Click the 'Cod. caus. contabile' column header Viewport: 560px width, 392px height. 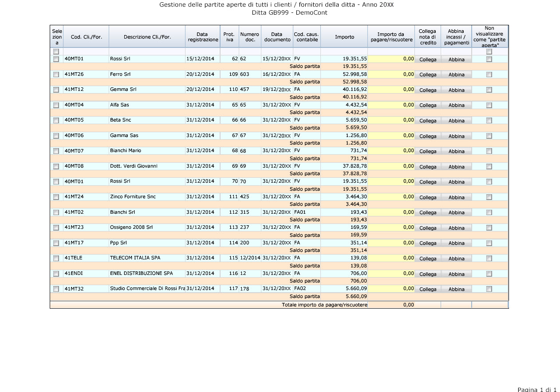pos(307,37)
